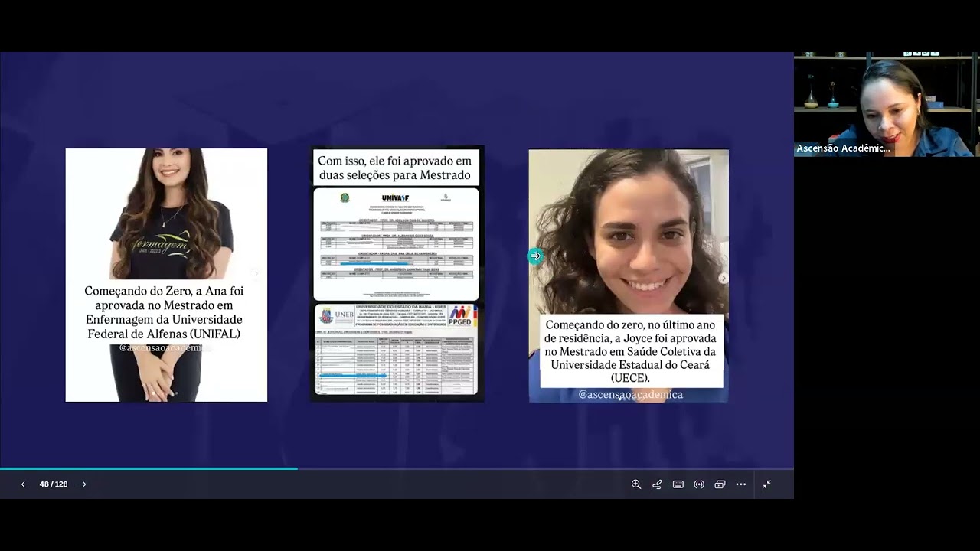Screen dimensions: 980x551
Task: Open keyboard shortcuts icon
Action: pyautogui.click(x=678, y=484)
